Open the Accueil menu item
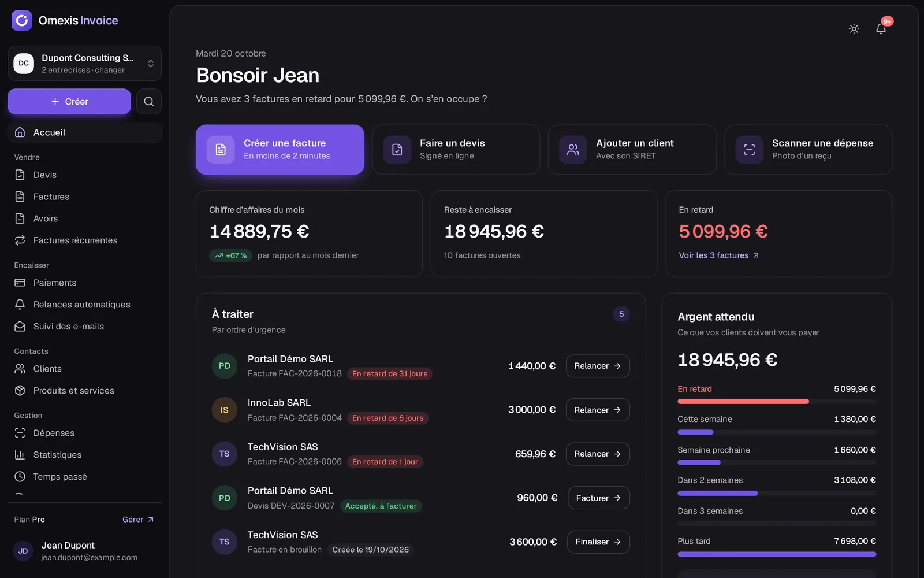Screen dimensions: 924x578 (x=84, y=132)
